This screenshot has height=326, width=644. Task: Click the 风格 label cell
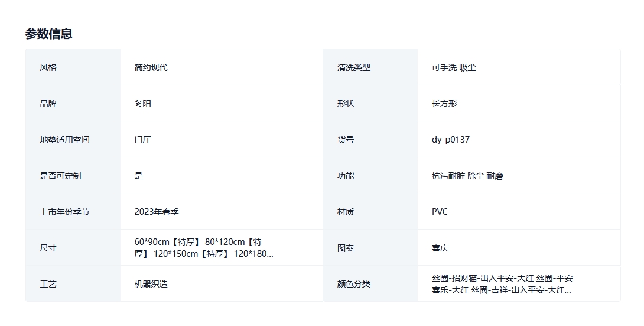(x=48, y=67)
